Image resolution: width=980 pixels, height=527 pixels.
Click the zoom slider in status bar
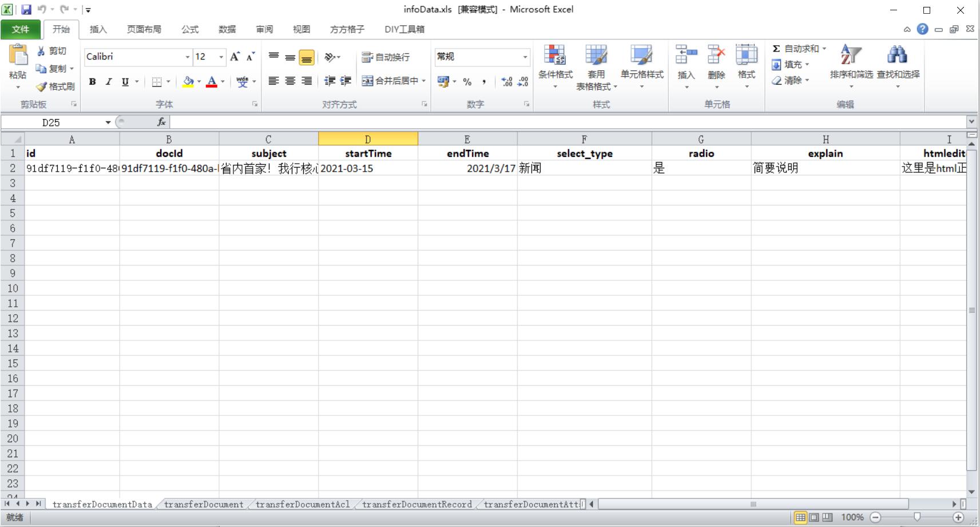917,517
